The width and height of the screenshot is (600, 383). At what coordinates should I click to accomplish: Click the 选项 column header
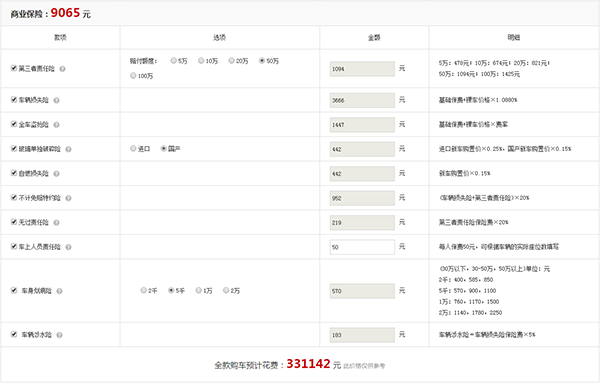(x=220, y=37)
